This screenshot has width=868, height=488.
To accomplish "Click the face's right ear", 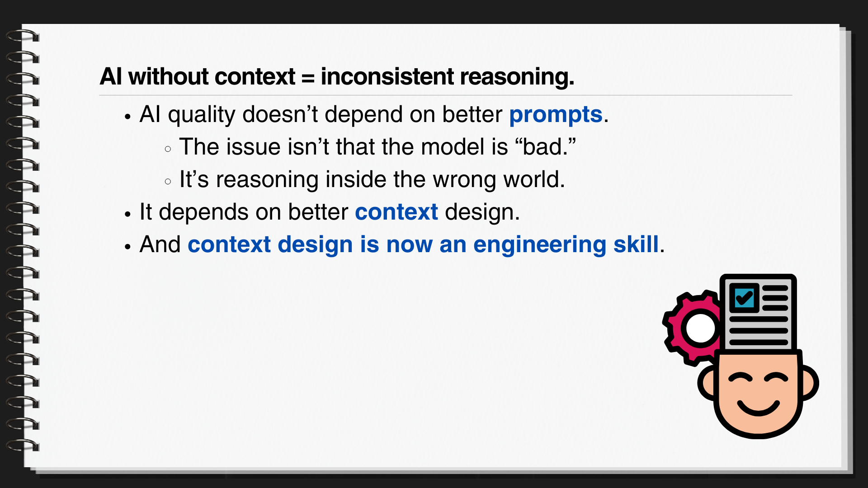I will 810,383.
